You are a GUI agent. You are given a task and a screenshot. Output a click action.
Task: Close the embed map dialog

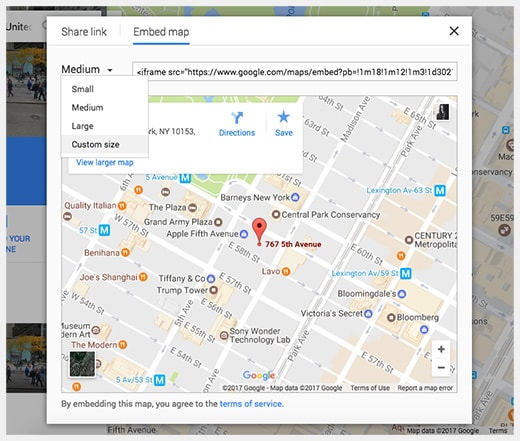(x=454, y=31)
